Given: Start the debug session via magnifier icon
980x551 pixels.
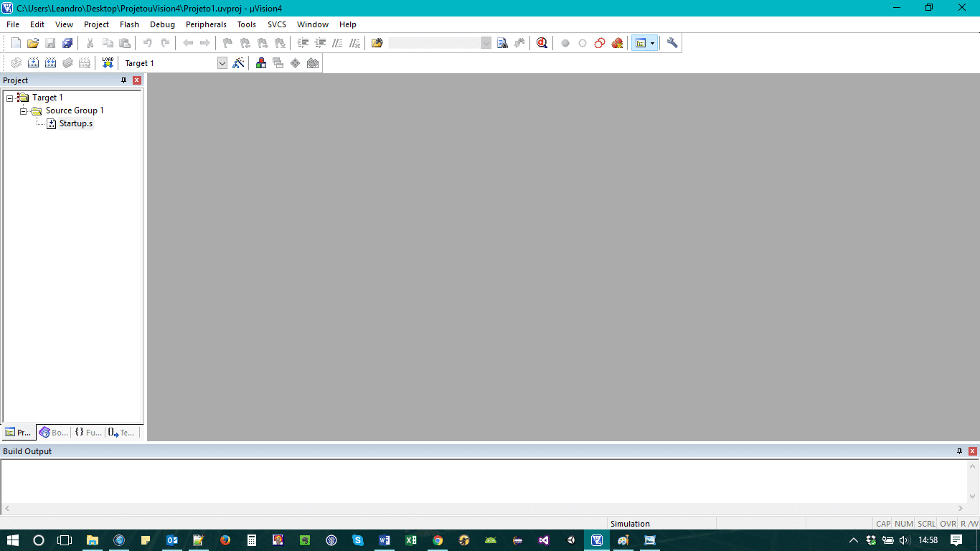Looking at the screenshot, I should (542, 43).
